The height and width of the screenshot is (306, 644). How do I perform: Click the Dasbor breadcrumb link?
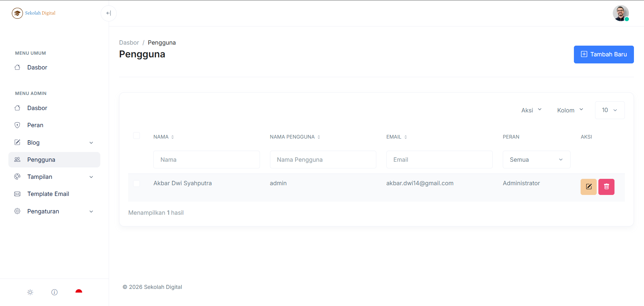tap(129, 43)
